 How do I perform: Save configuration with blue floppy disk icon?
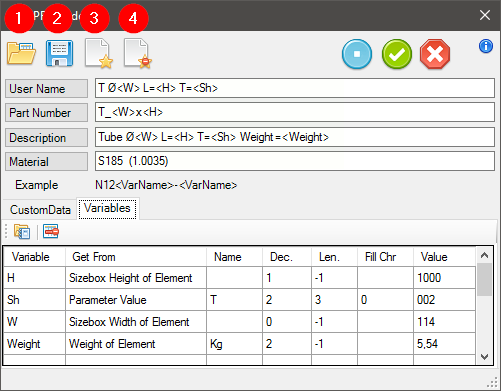pyautogui.click(x=59, y=53)
